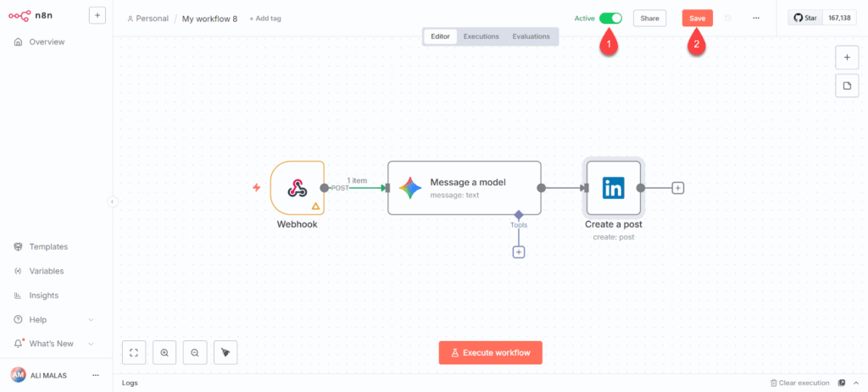The image size is (868, 392).
Task: Save the workflow
Action: [x=698, y=19]
